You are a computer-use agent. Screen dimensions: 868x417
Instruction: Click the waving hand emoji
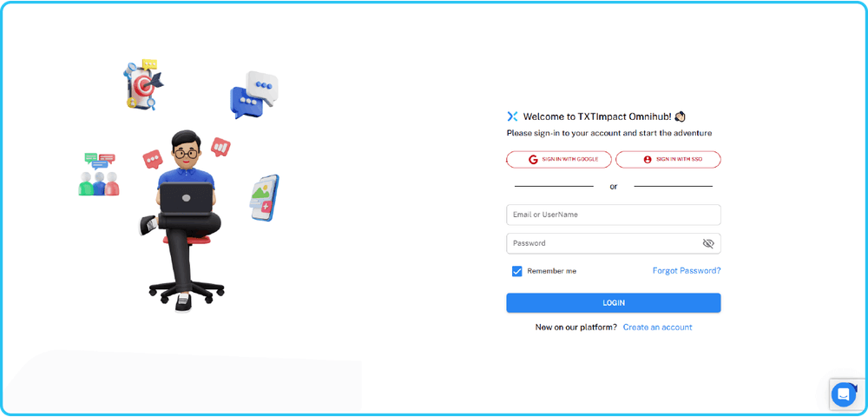pos(681,116)
